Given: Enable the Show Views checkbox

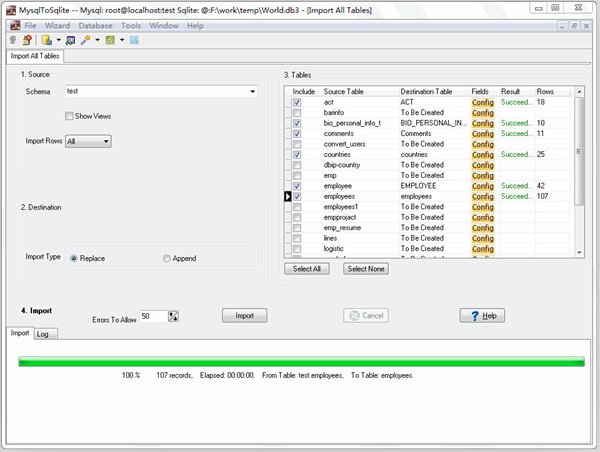Looking at the screenshot, I should [x=69, y=116].
